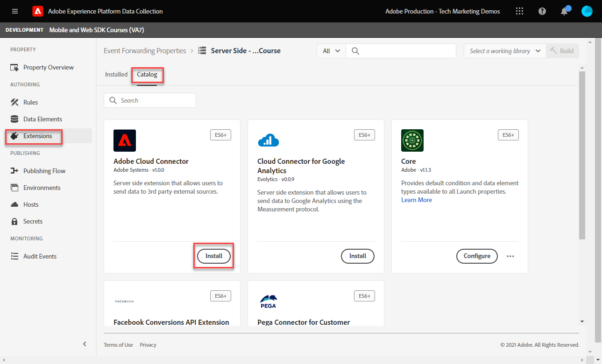Click the Adobe logo in the header
The image size is (602, 364).
[38, 11]
